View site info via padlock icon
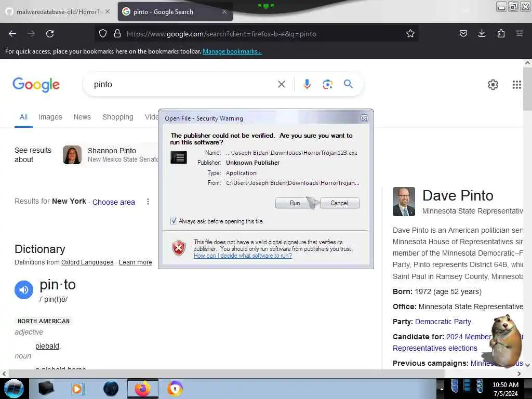The width and height of the screenshot is (532, 399). 117,34
